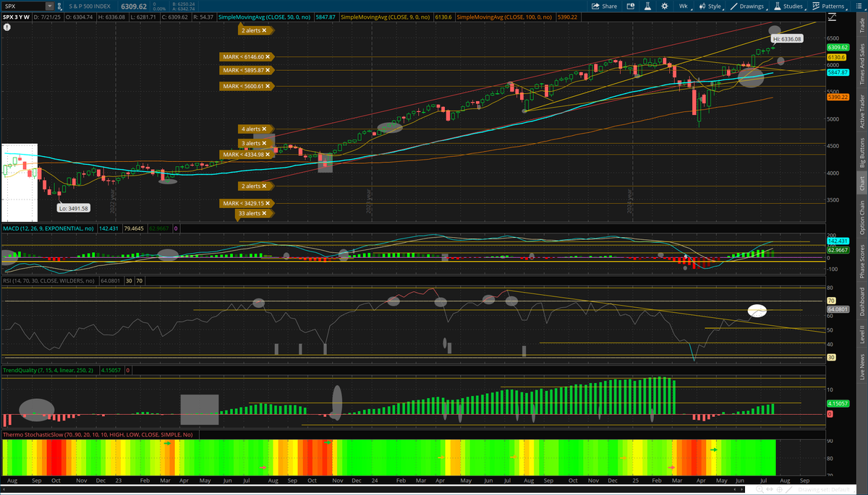
Task: Switch to the Phase Scores tab
Action: tap(861, 262)
